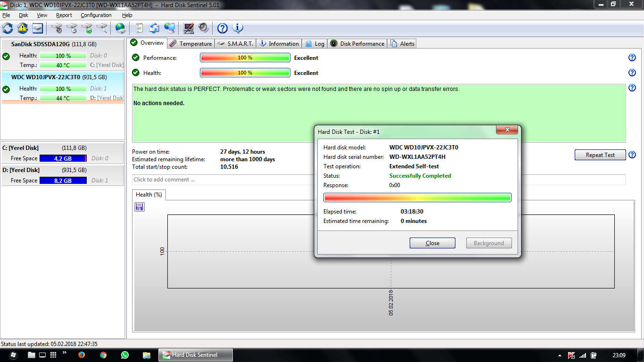The width and height of the screenshot is (644, 362).
Task: Click the dimmed Background button in test dialog
Action: (x=489, y=243)
